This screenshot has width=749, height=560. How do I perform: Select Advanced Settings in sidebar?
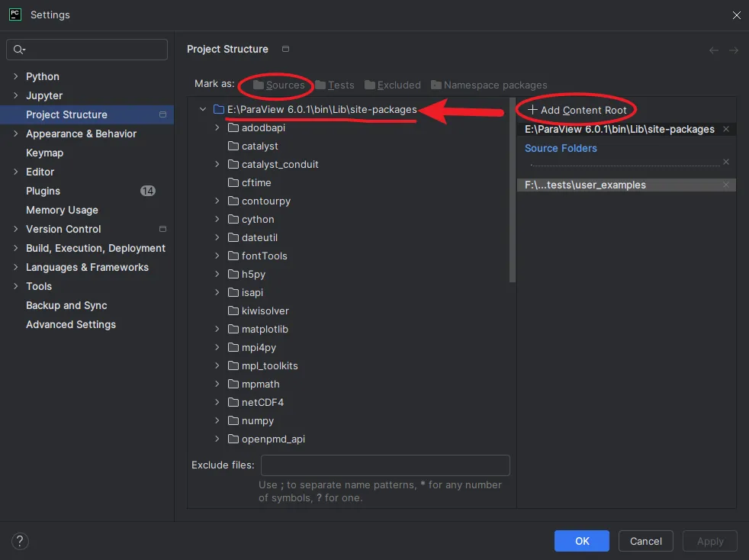click(x=71, y=324)
